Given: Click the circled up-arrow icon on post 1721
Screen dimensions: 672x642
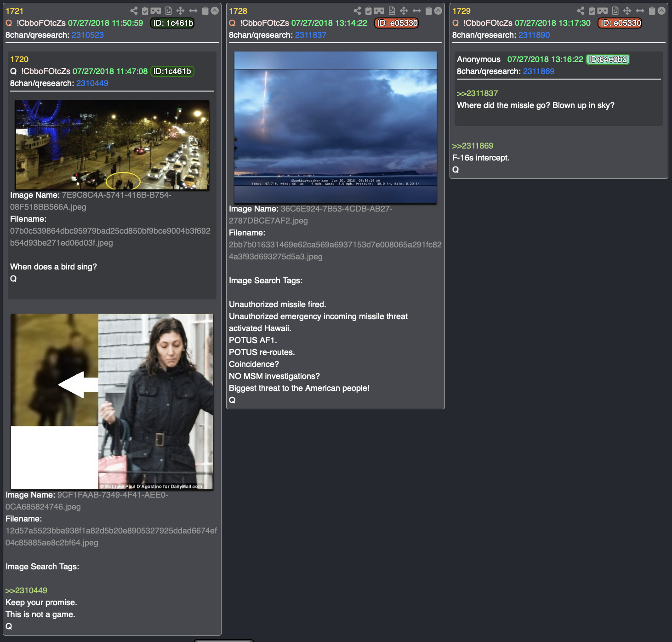Looking at the screenshot, I should coord(215,11).
